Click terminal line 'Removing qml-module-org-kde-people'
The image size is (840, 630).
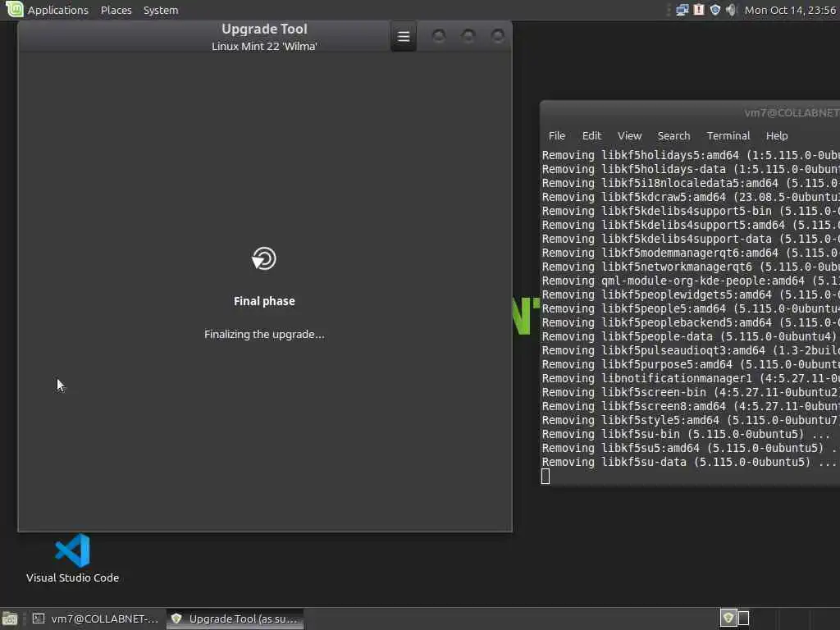coord(691,281)
